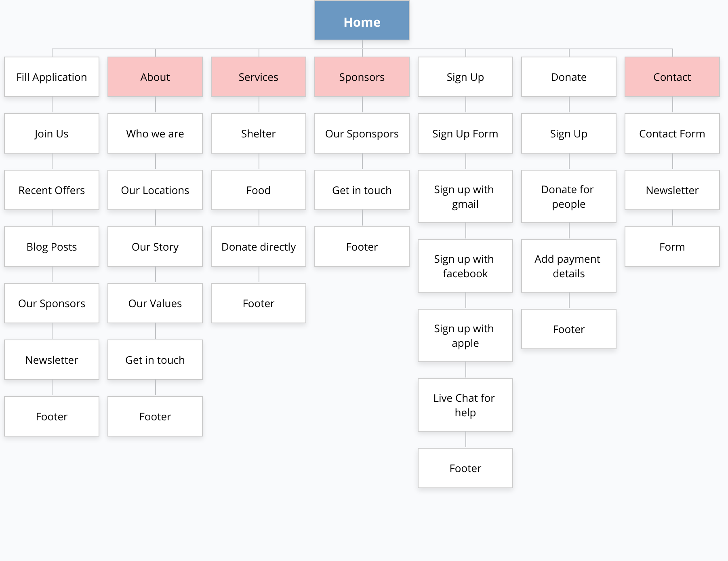Select the Sign Up Form node

click(x=465, y=133)
